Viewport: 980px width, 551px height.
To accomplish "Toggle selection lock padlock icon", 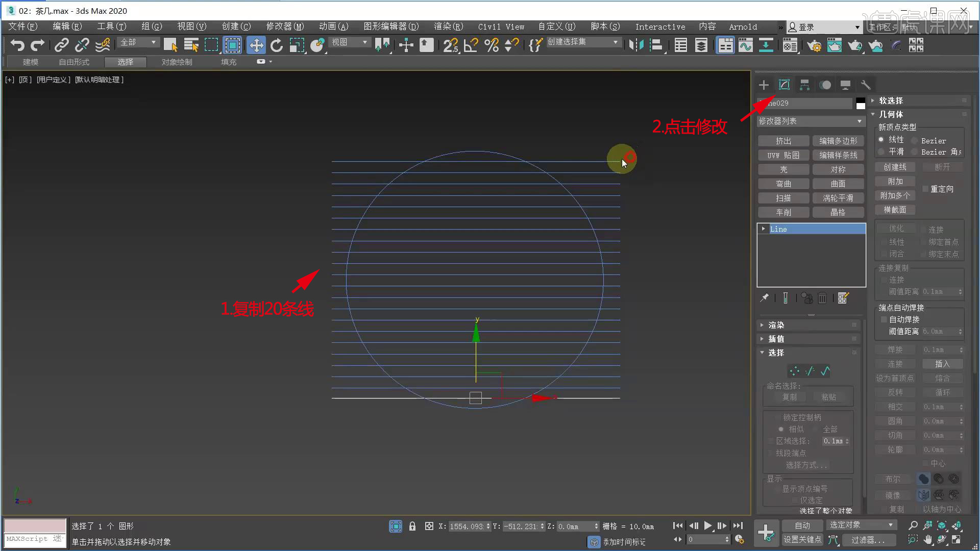I will [x=412, y=526].
